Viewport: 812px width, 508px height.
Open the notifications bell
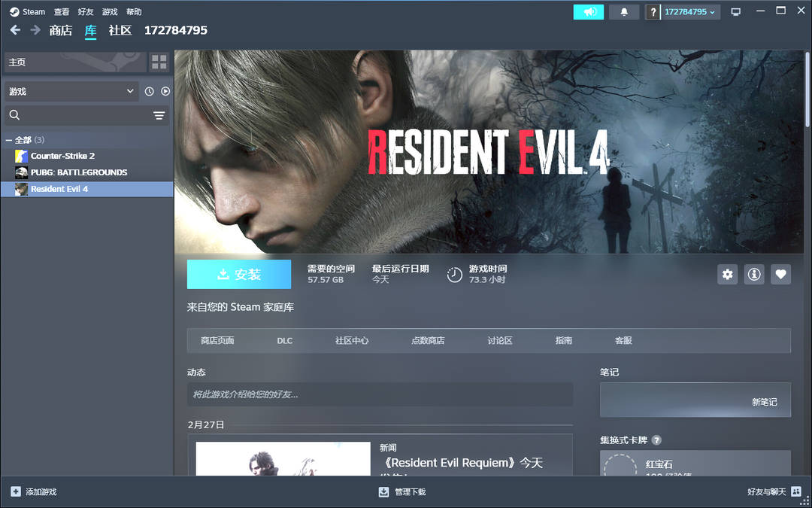pyautogui.click(x=624, y=12)
